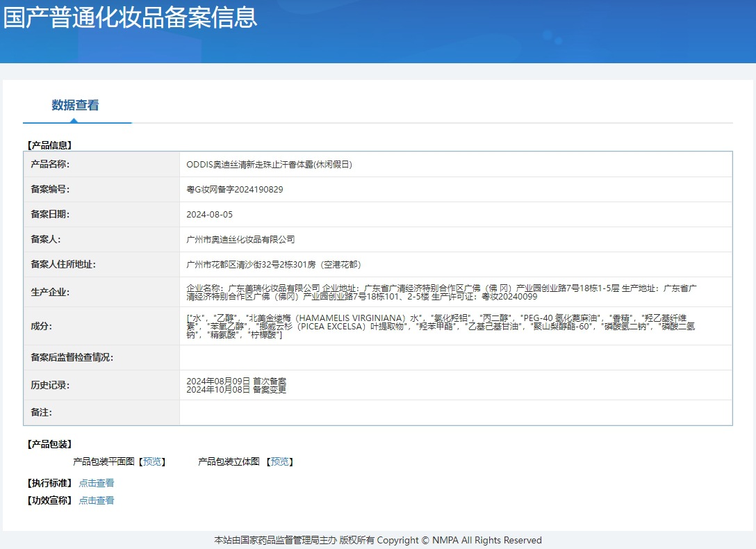This screenshot has height=549, width=756.
Task: Click the 生产企业 details cell
Action: click(x=456, y=292)
